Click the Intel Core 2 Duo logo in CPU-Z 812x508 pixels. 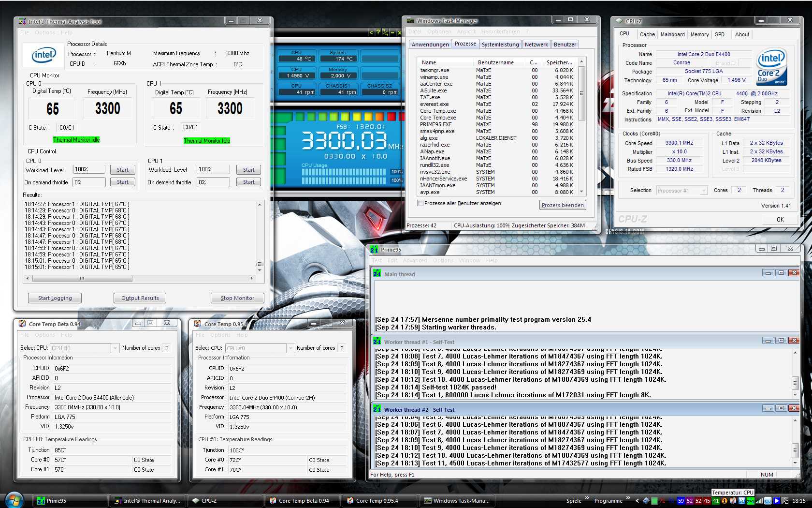pyautogui.click(x=771, y=66)
